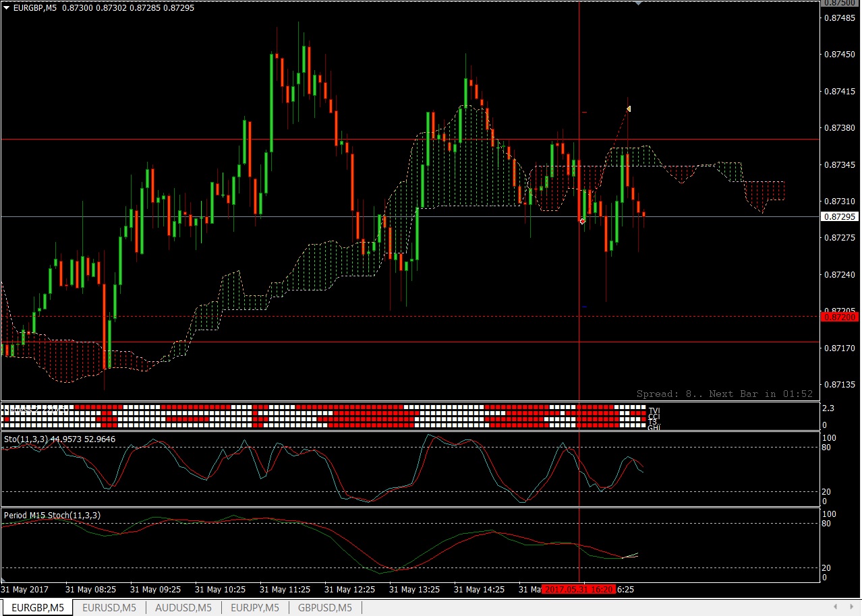Click the 0.87485 price scale value
Screen dimensions: 862x616
840,18
